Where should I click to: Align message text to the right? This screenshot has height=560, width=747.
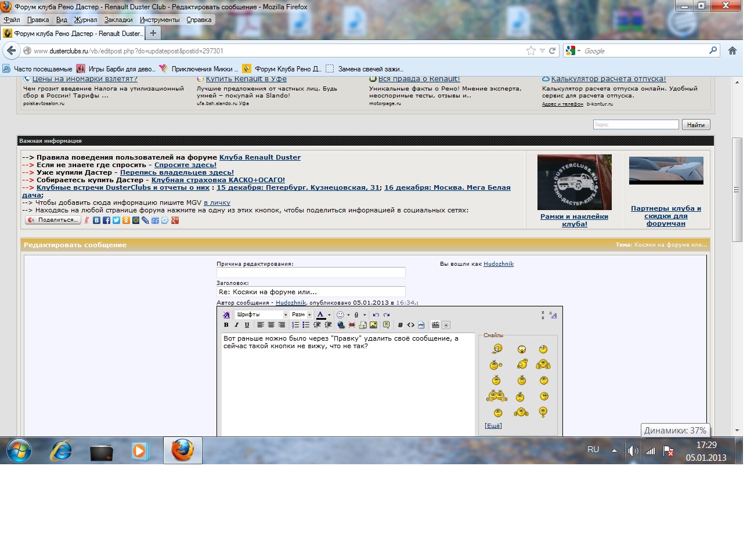coord(282,325)
